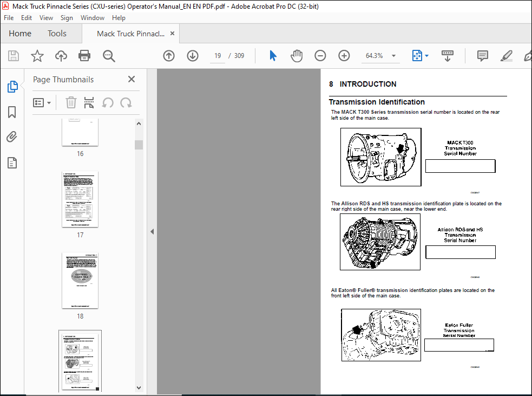The width and height of the screenshot is (532, 396).
Task: Select the page 18 thumbnail
Action: click(80, 281)
